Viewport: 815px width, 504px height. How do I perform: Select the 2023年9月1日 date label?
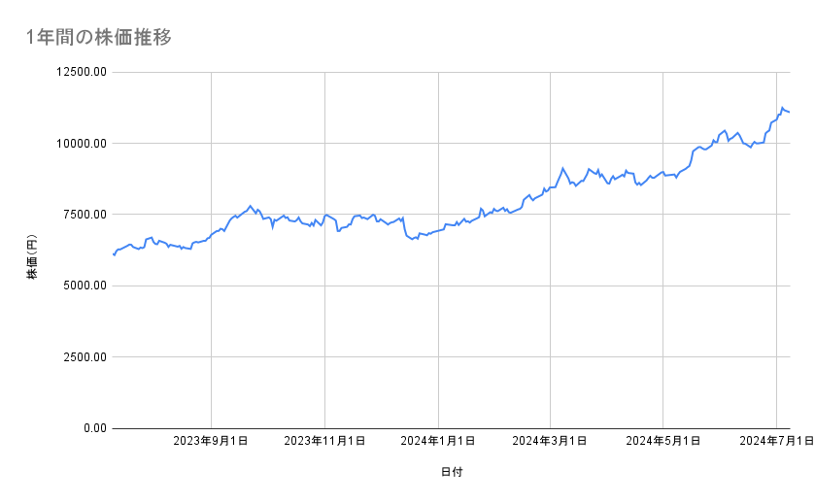[x=211, y=441]
